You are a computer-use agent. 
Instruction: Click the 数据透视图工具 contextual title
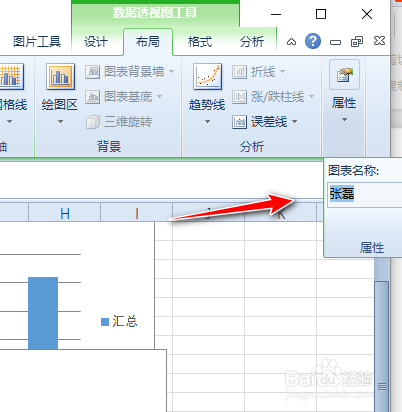[155, 13]
